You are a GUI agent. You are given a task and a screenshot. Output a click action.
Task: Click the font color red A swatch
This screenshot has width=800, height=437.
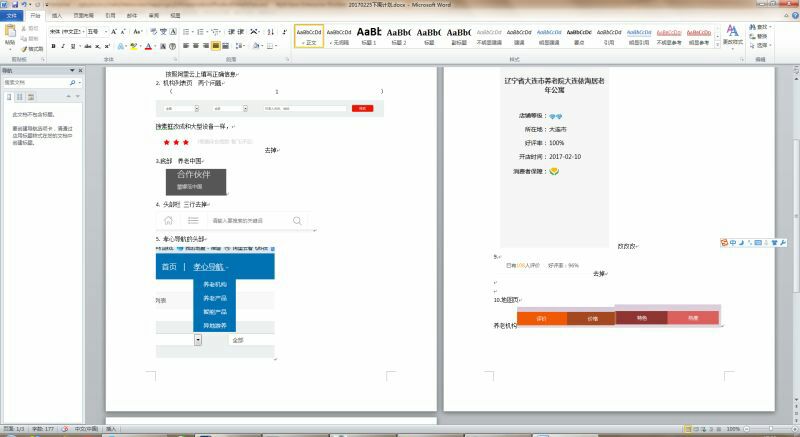coord(149,46)
